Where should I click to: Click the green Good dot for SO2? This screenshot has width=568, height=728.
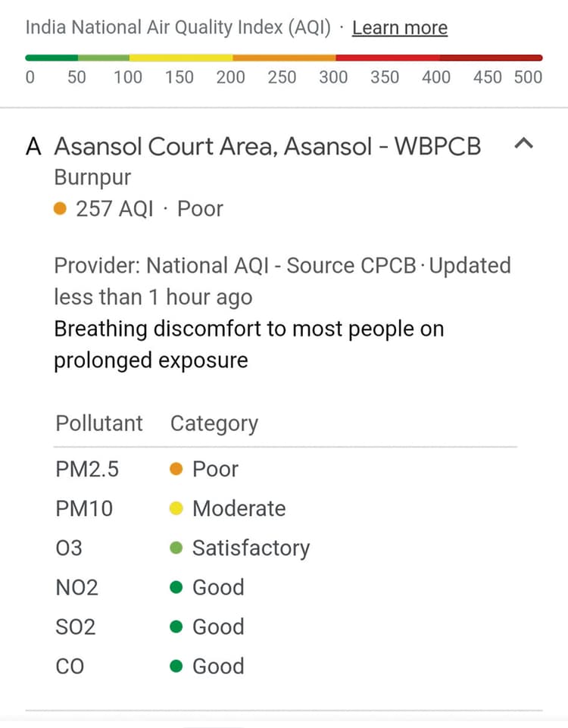(176, 626)
